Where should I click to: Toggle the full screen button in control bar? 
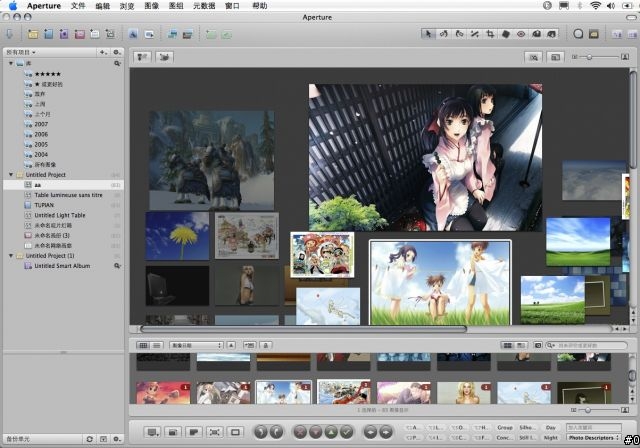click(x=215, y=432)
